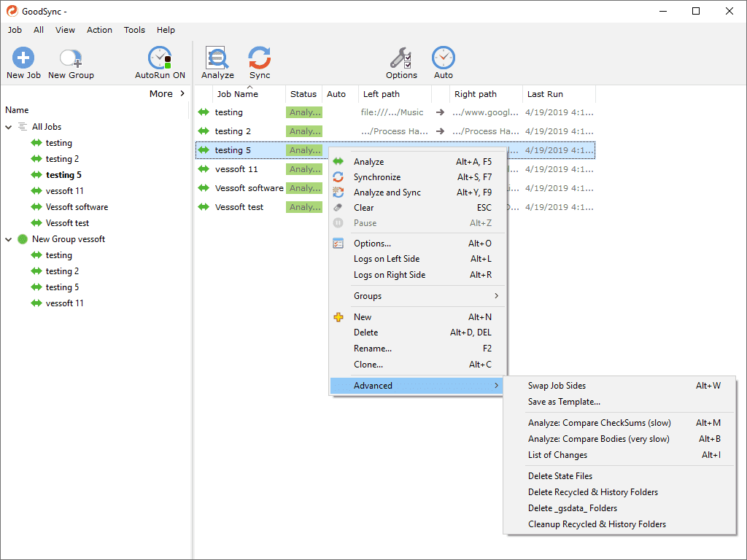Select Analyze: Compare CheckSums (slow)
747x560 pixels.
[x=620, y=423]
